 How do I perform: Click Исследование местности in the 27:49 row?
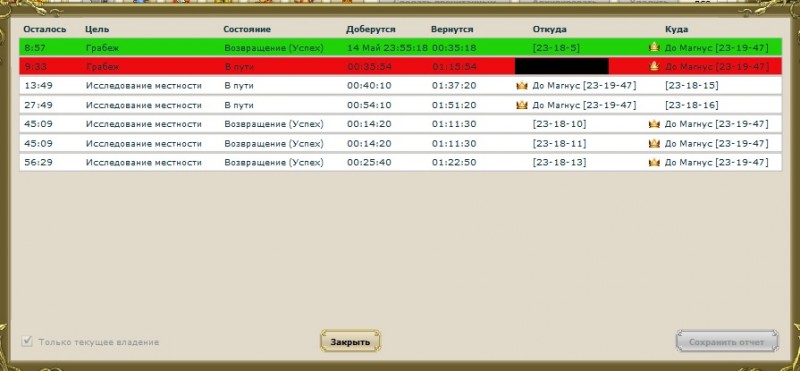(x=144, y=105)
